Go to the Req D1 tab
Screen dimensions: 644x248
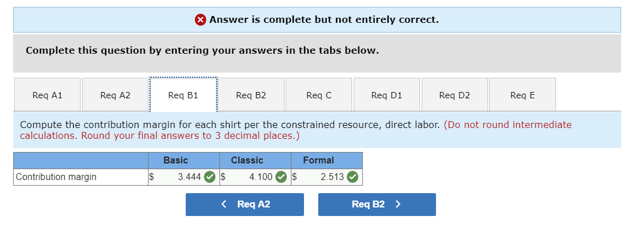point(386,95)
